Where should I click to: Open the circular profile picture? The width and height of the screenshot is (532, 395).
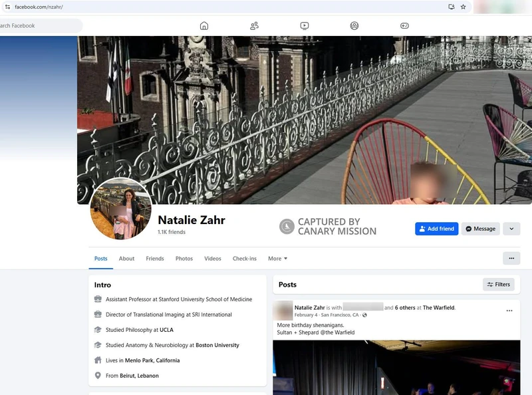(120, 209)
